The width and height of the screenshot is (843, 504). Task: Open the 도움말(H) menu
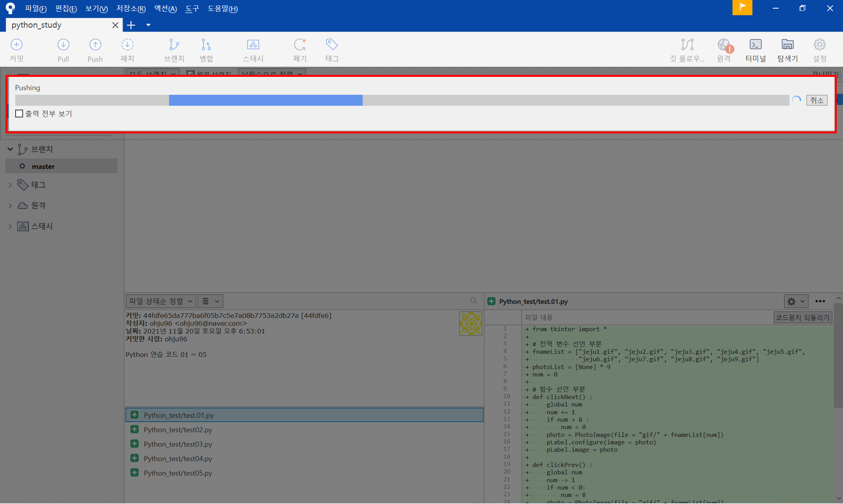pyautogui.click(x=222, y=9)
